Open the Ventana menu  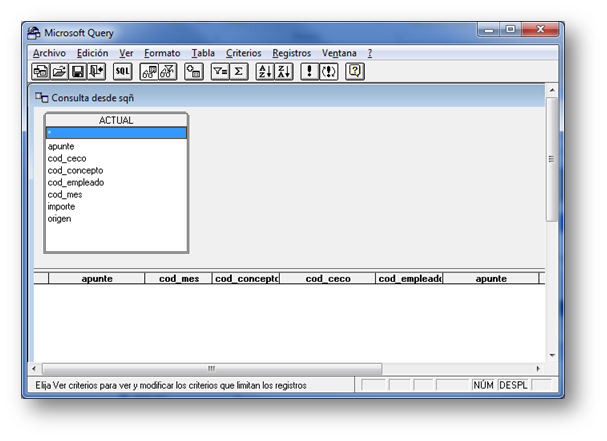pyautogui.click(x=339, y=53)
